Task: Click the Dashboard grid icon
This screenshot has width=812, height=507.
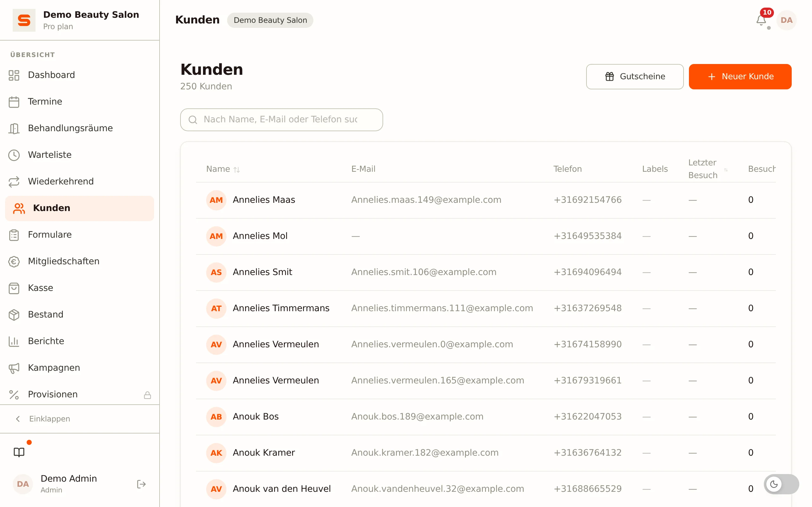Action: tap(14, 75)
